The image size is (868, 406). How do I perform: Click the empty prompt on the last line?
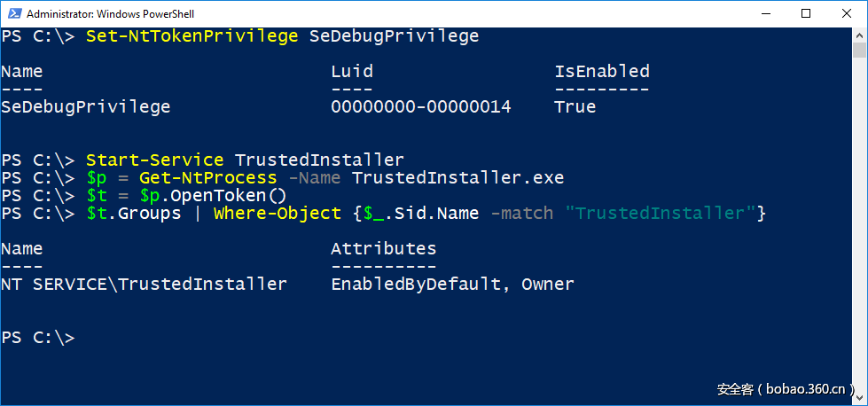38,338
